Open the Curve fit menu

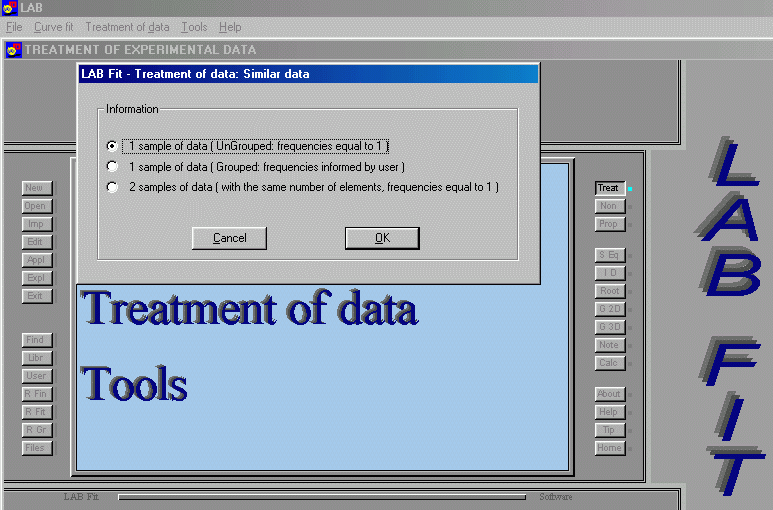(x=54, y=27)
